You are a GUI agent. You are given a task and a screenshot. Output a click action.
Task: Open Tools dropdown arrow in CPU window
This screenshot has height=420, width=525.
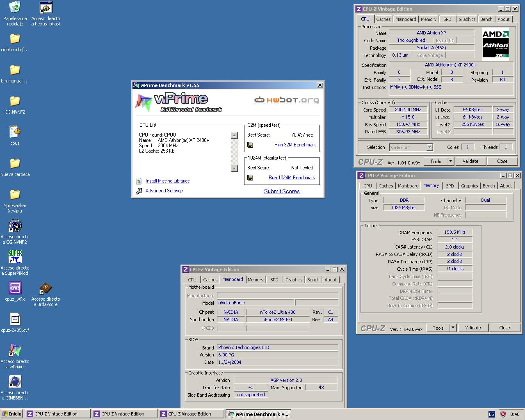[450, 161]
